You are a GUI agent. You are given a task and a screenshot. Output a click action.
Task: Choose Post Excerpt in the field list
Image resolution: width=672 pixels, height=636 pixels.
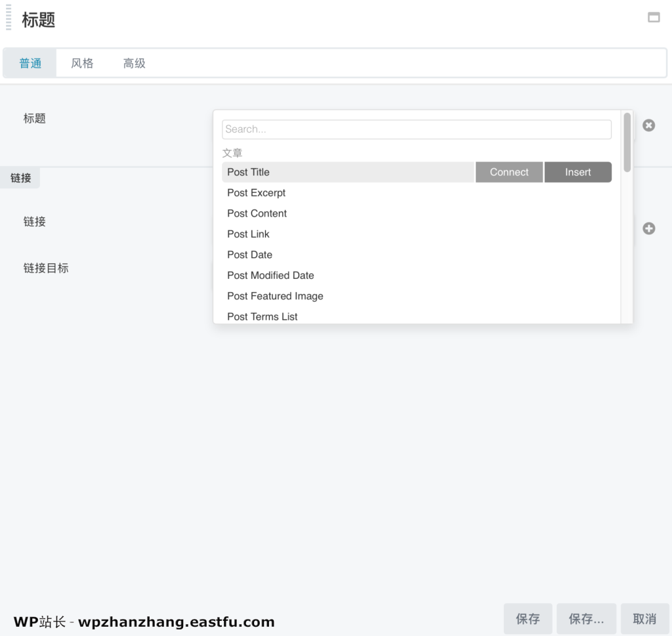257,193
